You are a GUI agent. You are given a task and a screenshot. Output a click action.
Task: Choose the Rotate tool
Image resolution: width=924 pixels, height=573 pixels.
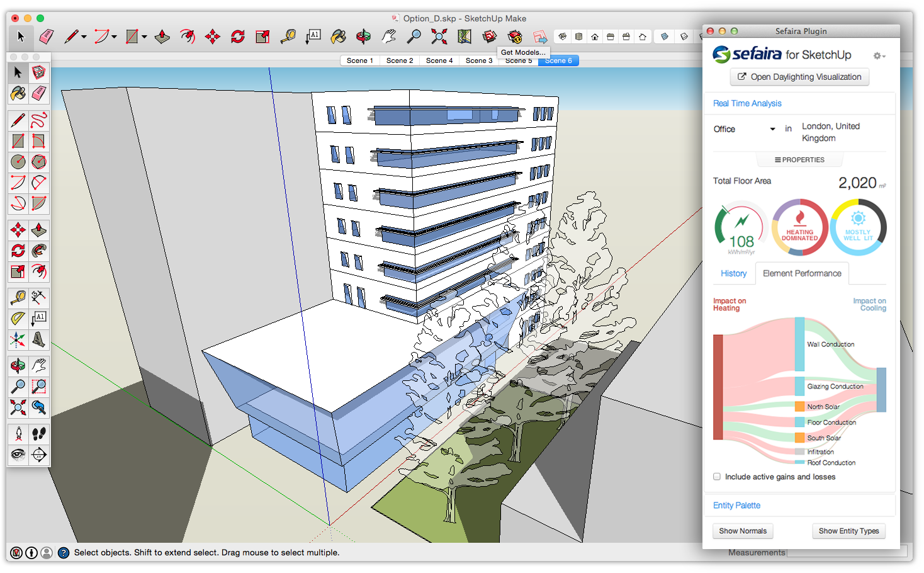click(x=18, y=251)
